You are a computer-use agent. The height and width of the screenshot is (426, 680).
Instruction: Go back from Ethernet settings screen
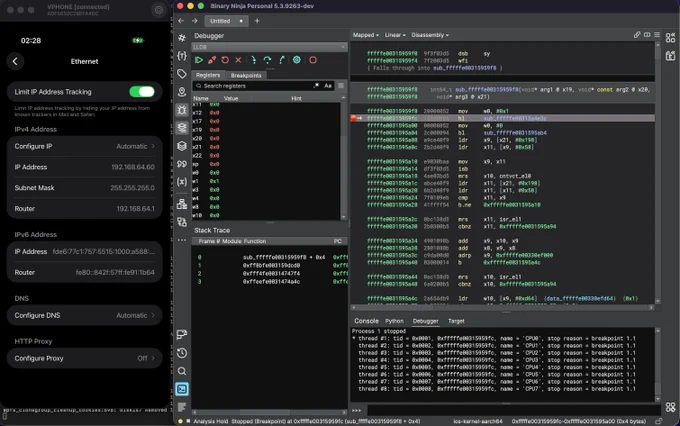tap(15, 61)
